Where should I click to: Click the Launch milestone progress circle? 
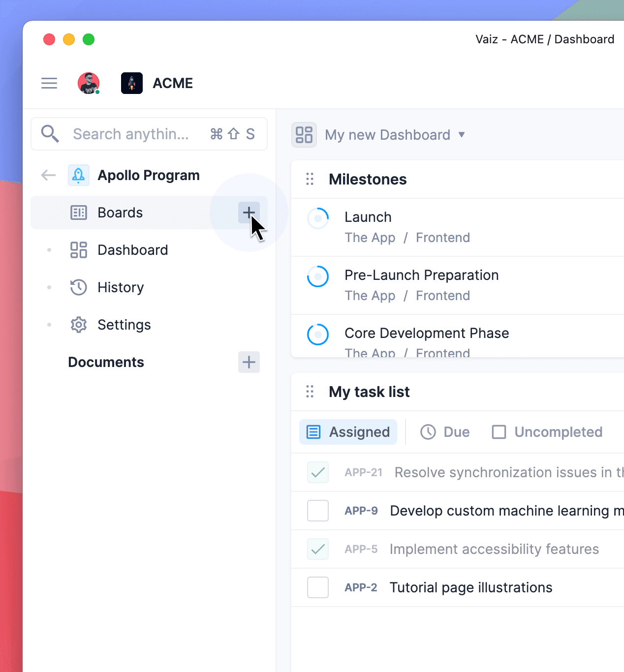318,218
